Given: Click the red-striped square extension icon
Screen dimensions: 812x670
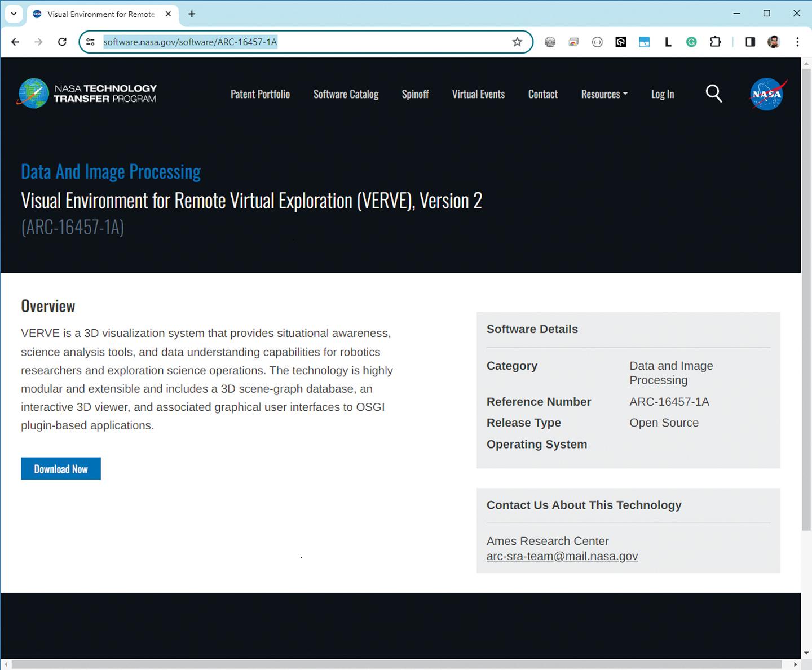Looking at the screenshot, I should pos(573,42).
